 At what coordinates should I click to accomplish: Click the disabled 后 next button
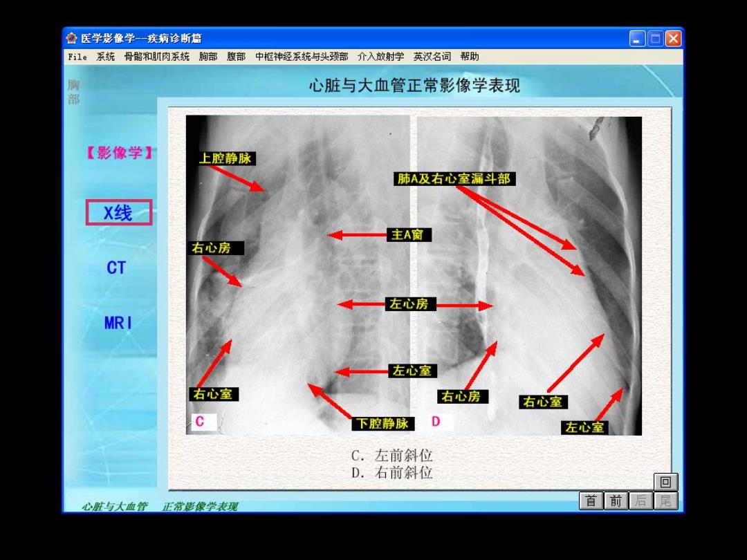(x=640, y=501)
